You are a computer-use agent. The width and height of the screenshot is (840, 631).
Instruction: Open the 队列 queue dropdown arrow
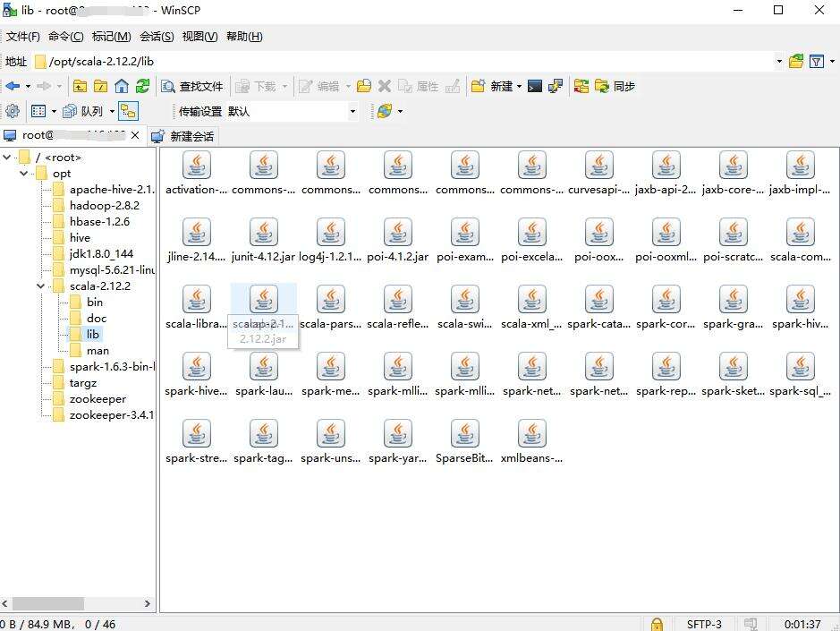(112, 112)
